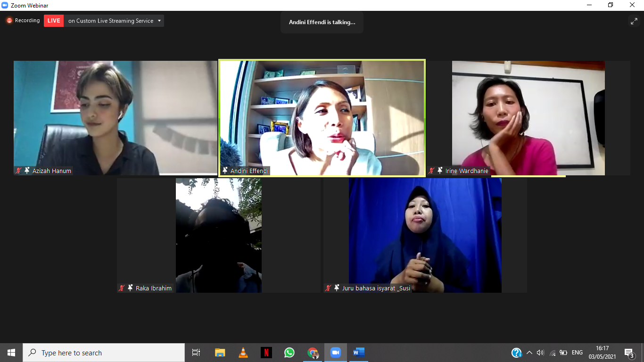Open the ENG language input menu
644x362 pixels.
(577, 353)
